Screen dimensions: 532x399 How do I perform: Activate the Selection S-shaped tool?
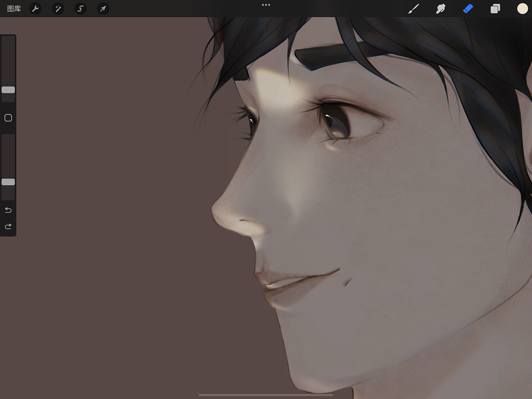pos(81,9)
